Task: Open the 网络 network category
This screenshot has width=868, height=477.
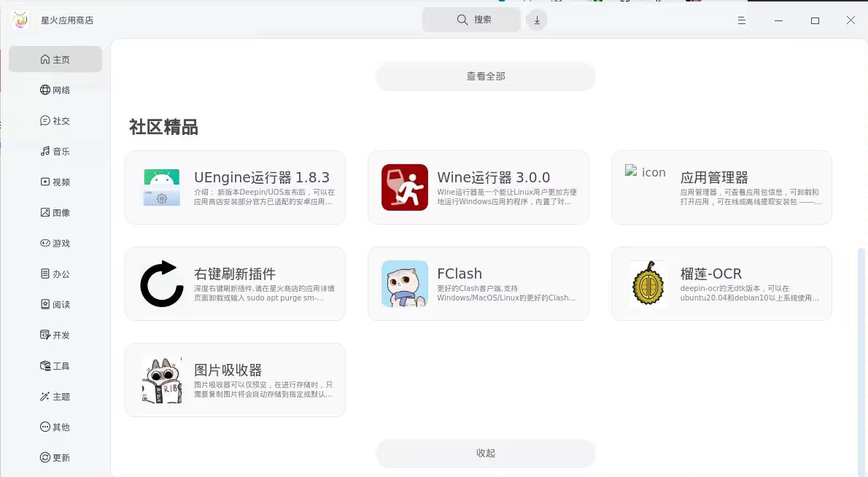Action: (x=55, y=90)
